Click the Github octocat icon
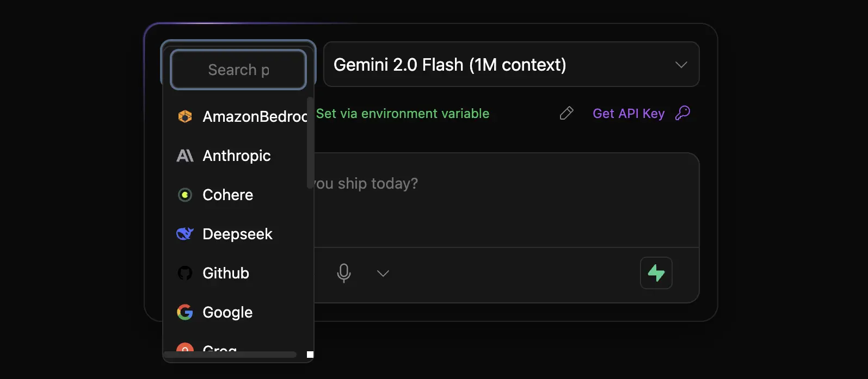Image resolution: width=868 pixels, height=379 pixels. click(x=185, y=273)
